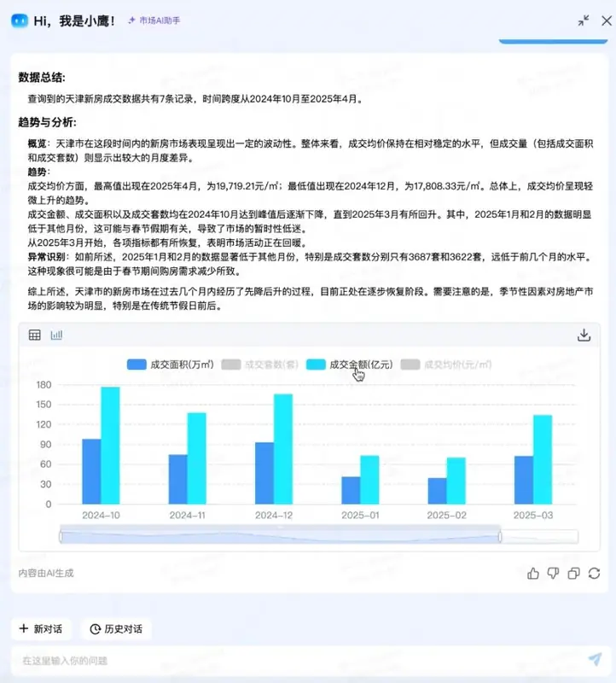Click the 趋势与分析 heading
616x683 pixels.
point(48,122)
